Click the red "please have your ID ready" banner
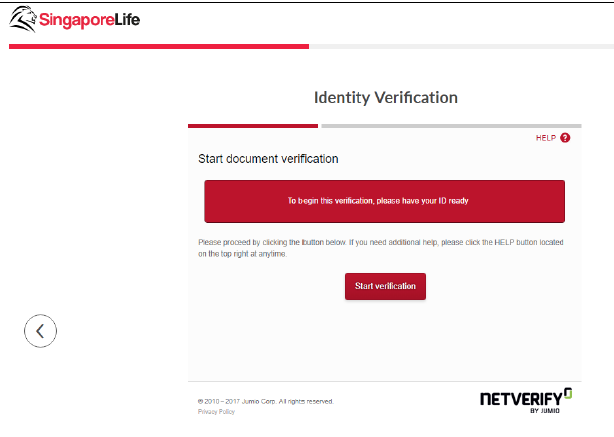Image resolution: width=614 pixels, height=437 pixels. 384,201
